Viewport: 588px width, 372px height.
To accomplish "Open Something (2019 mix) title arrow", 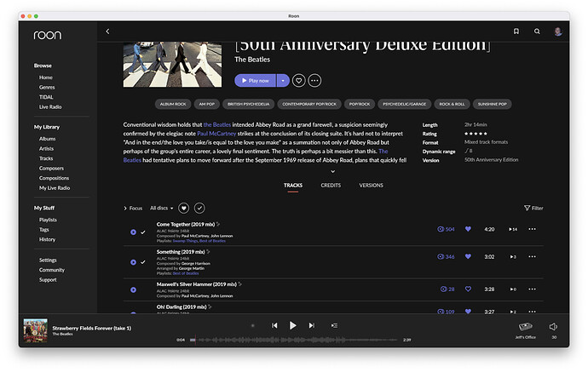I will (208, 252).
